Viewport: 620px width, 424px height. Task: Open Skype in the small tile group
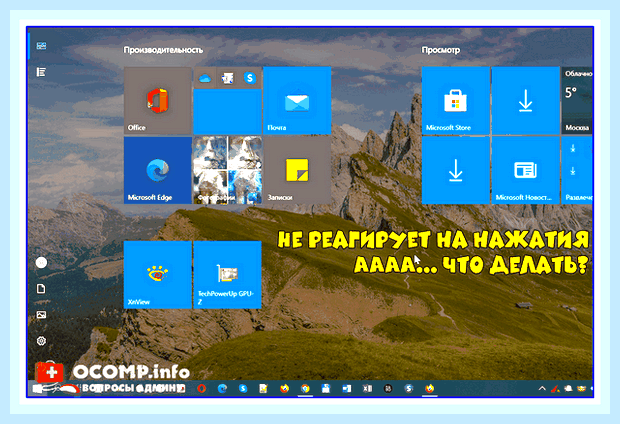(x=250, y=78)
